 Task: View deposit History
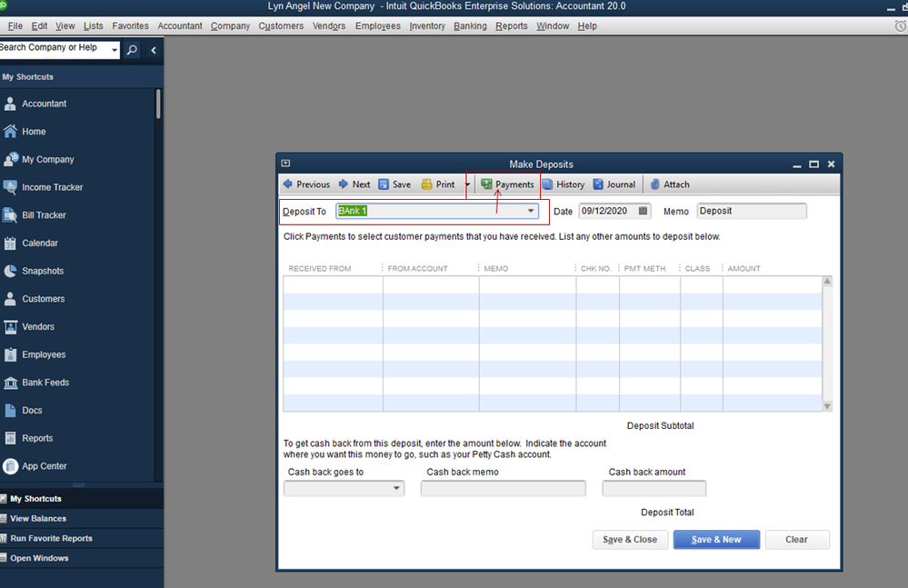coord(564,184)
